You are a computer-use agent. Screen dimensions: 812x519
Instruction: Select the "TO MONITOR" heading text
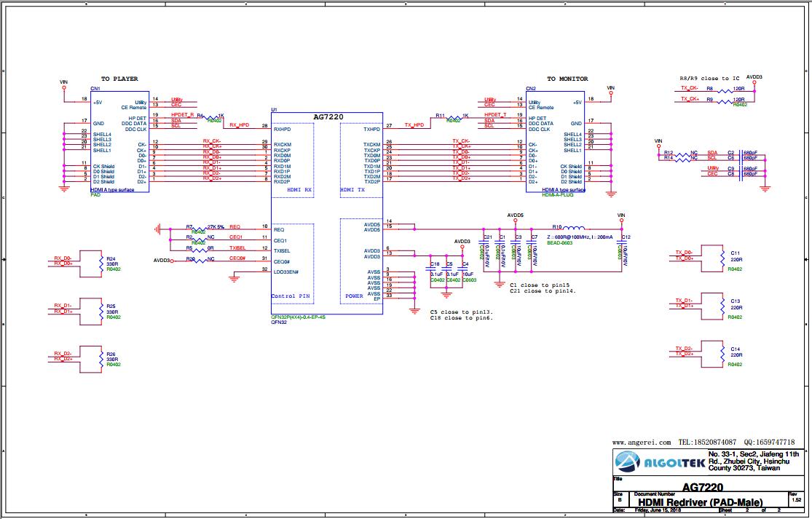tap(567, 79)
